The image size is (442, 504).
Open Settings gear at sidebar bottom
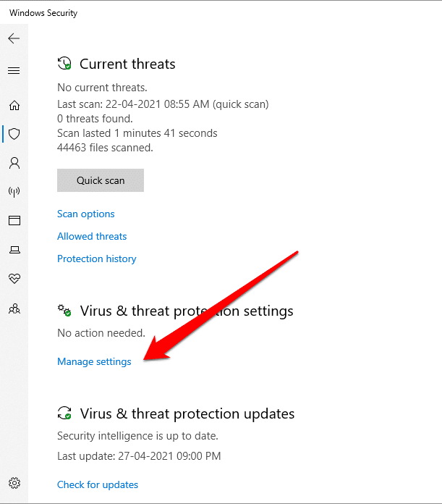(x=14, y=483)
